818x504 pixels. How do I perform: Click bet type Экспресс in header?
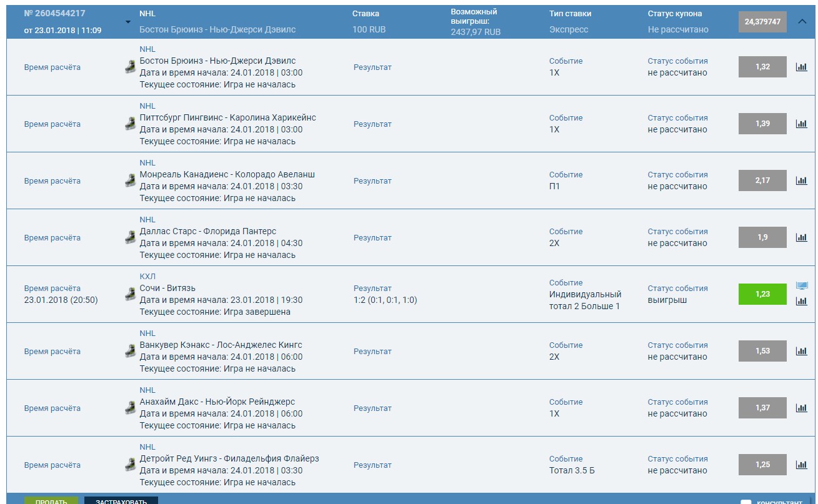tap(569, 29)
